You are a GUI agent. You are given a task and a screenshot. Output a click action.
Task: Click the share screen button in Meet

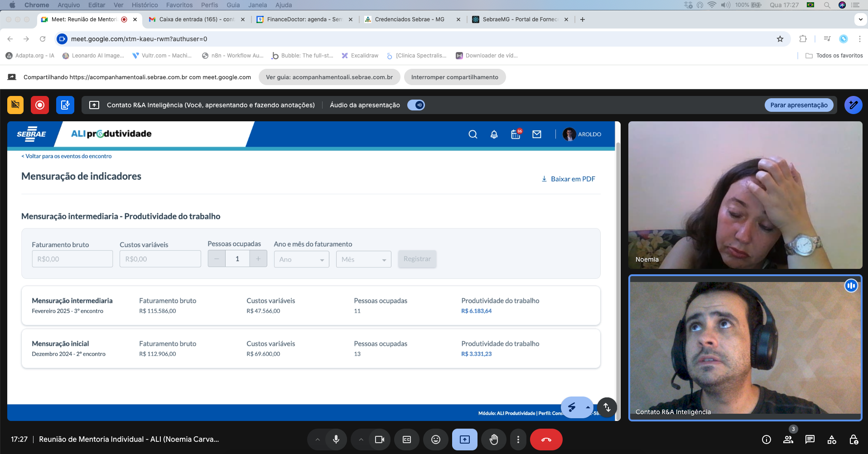(465, 440)
